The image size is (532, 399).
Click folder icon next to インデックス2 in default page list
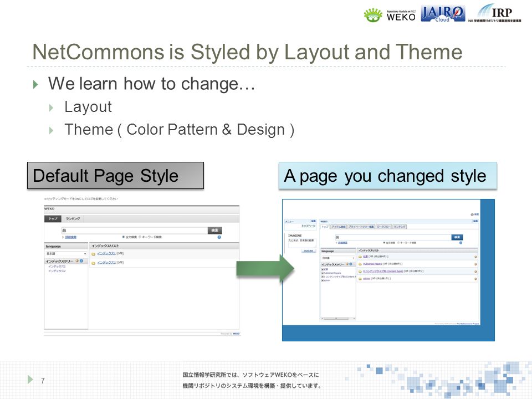pyautogui.click(x=93, y=263)
